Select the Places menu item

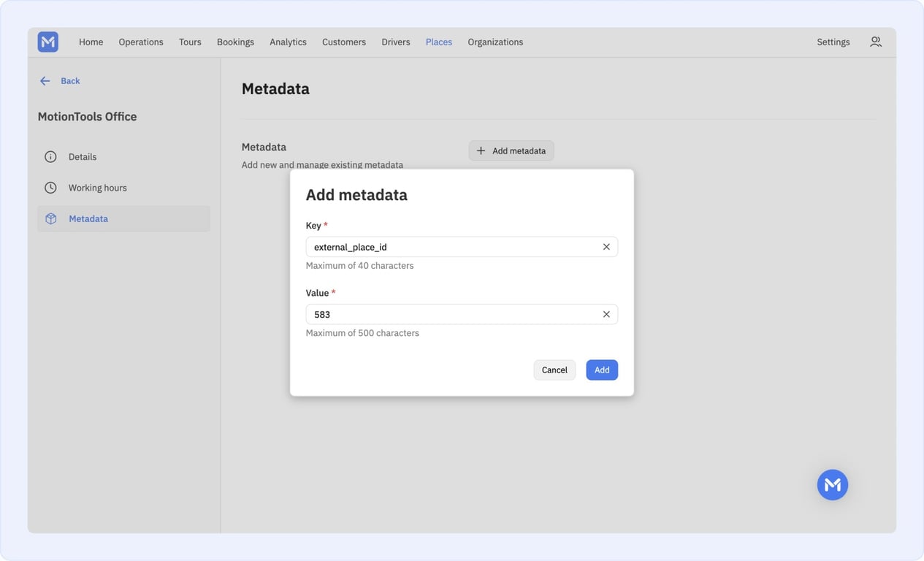click(x=439, y=42)
